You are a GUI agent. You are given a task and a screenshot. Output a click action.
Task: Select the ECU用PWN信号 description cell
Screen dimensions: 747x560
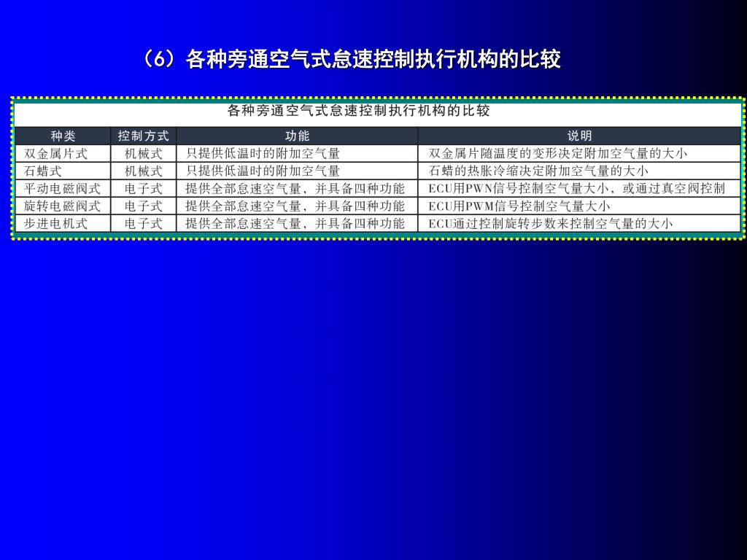pyautogui.click(x=579, y=188)
